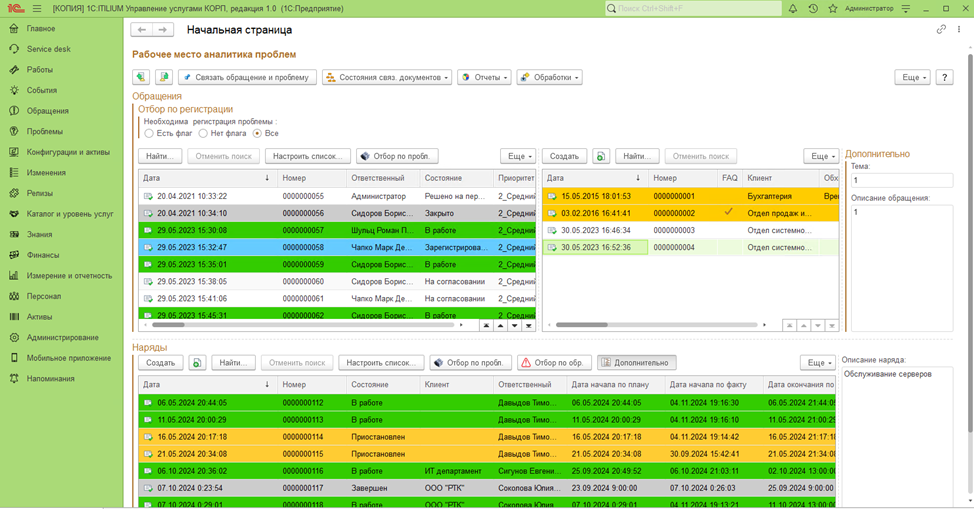
Task: Click Создать in problems list
Action: tap(564, 156)
